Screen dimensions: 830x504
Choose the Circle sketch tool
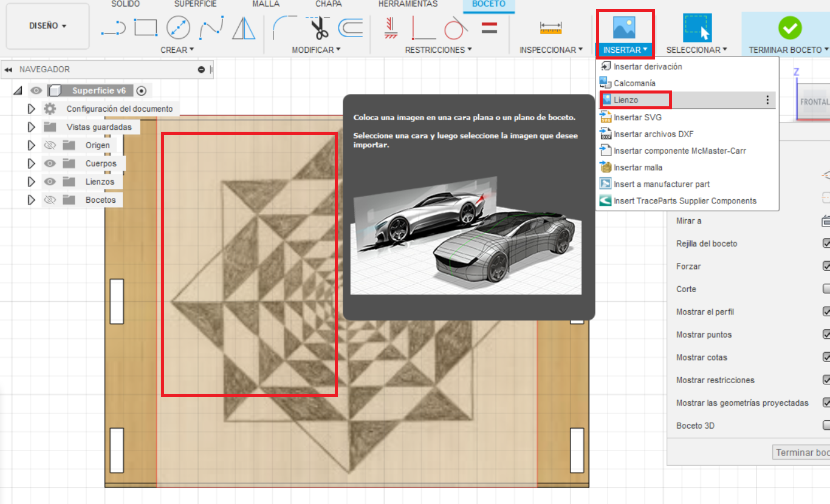178,27
